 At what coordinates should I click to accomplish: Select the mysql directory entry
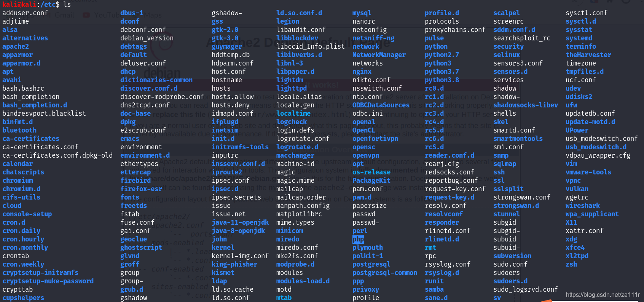click(x=362, y=13)
